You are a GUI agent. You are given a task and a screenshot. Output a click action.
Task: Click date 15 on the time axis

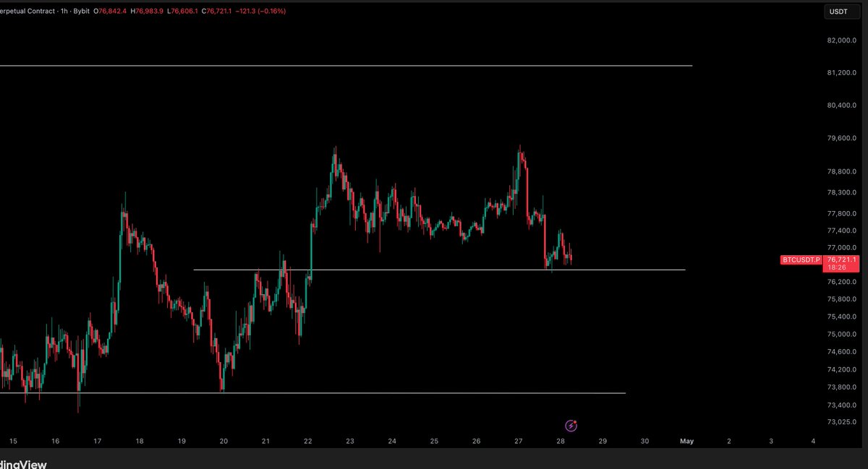[x=12, y=441]
